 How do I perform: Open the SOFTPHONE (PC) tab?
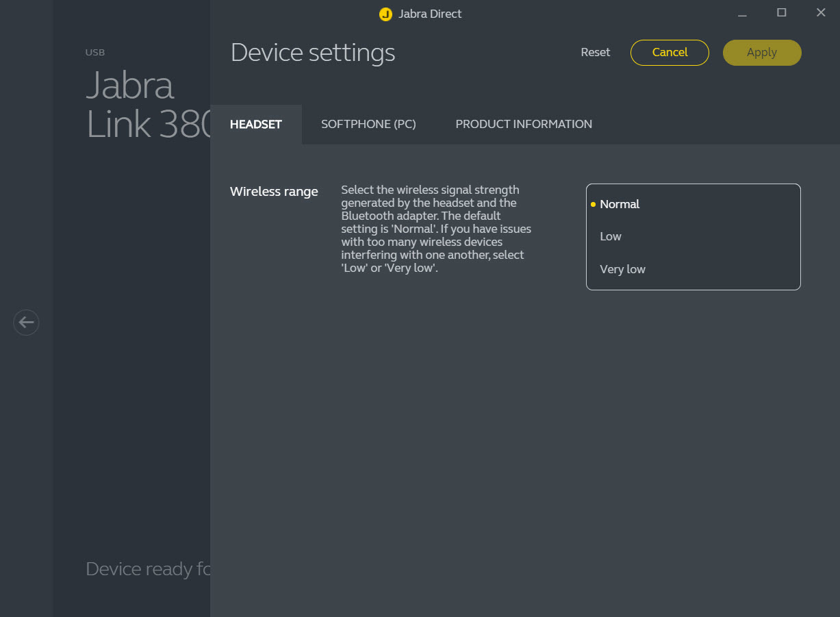[368, 124]
